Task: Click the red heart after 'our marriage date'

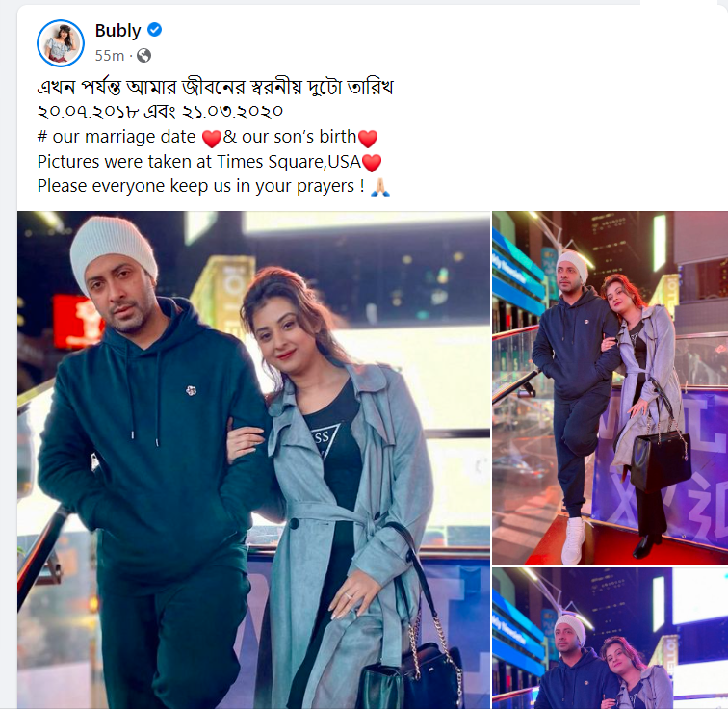Action: pyautogui.click(x=212, y=139)
